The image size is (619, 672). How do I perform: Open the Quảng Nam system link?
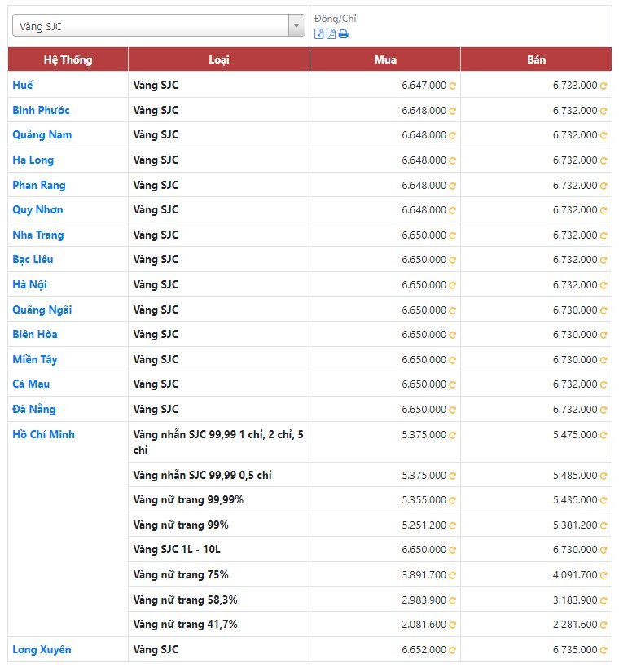point(42,135)
